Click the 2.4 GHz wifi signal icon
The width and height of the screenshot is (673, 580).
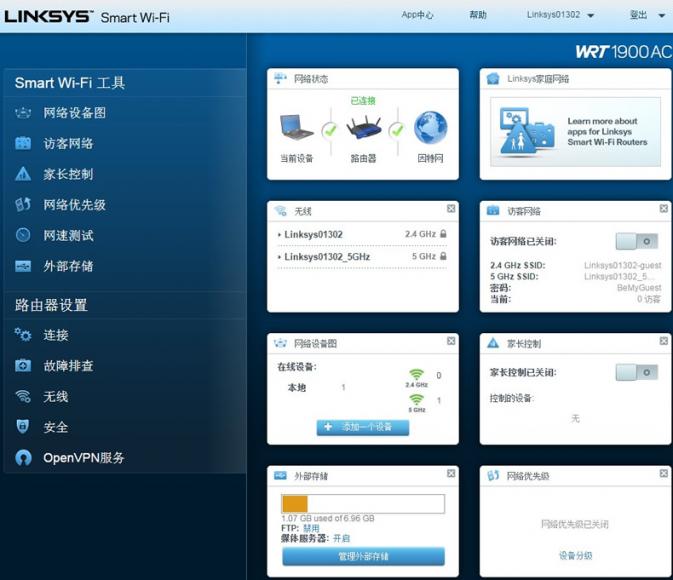(x=416, y=374)
